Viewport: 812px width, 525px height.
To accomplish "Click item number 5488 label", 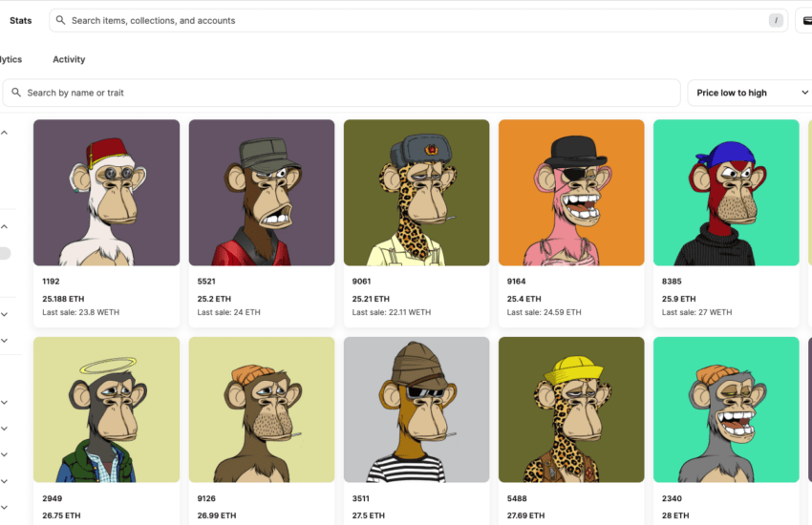I will pyautogui.click(x=517, y=498).
